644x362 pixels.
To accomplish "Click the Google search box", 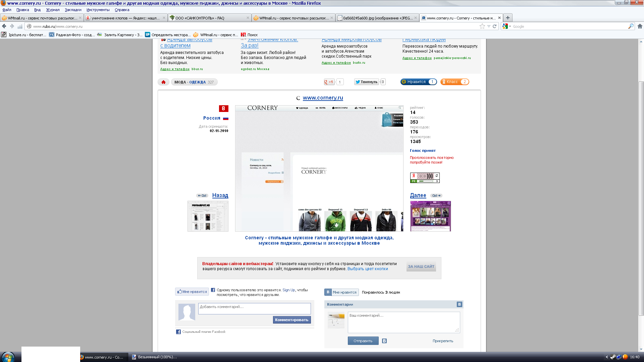I will pos(570,26).
